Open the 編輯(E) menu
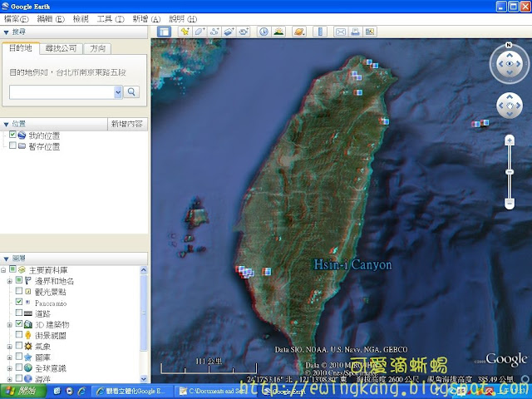The image size is (532, 399). tap(51, 19)
